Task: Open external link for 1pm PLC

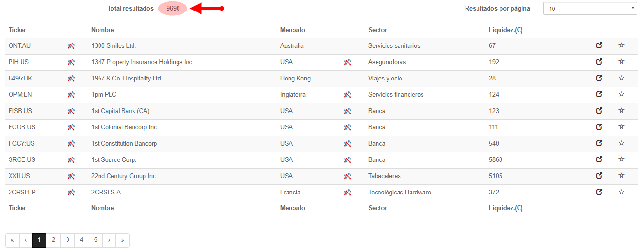Action: 599,94
